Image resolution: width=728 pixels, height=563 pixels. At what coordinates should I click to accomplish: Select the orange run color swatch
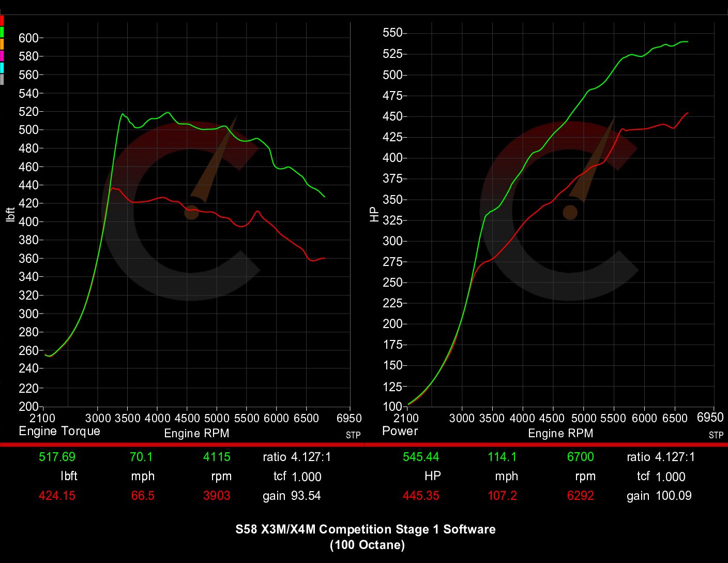[x=2, y=44]
